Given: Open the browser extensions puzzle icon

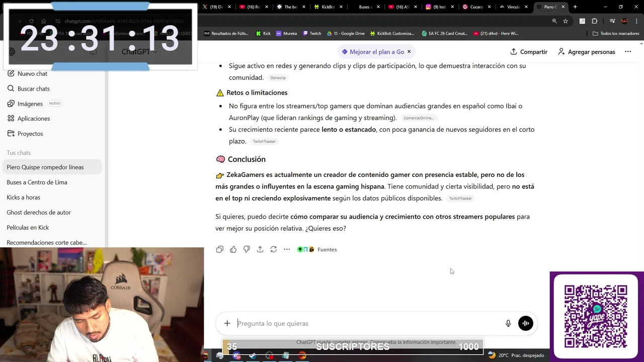Looking at the screenshot, I should (x=595, y=21).
